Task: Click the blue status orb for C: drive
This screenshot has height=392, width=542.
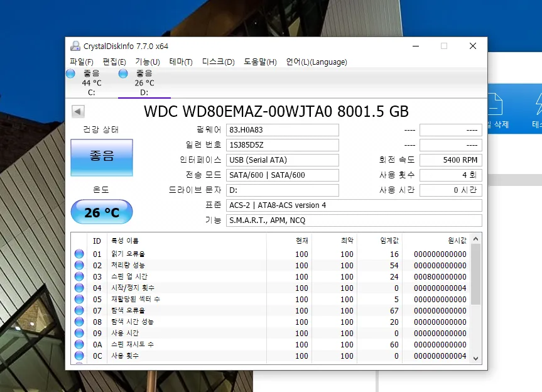Action: (x=70, y=73)
